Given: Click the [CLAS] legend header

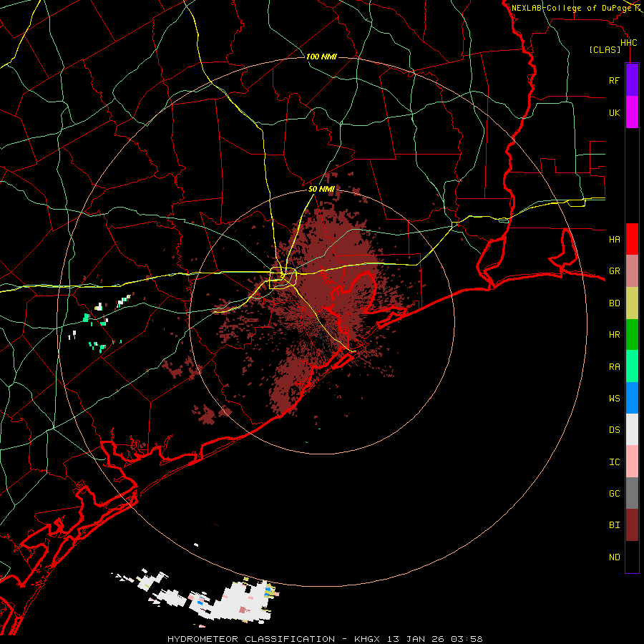Looking at the screenshot, I should point(605,50).
